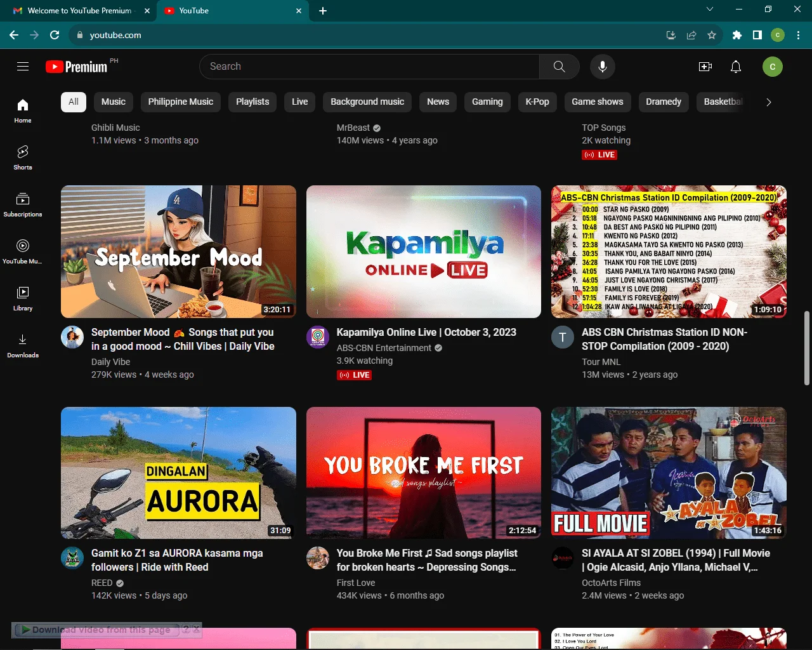Open the Dingalan Aurora ride thumbnail

pyautogui.click(x=178, y=473)
